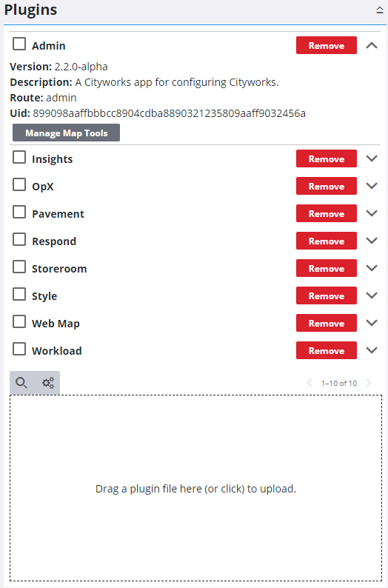
Task: Remove the Admin plugin
Action: point(326,45)
